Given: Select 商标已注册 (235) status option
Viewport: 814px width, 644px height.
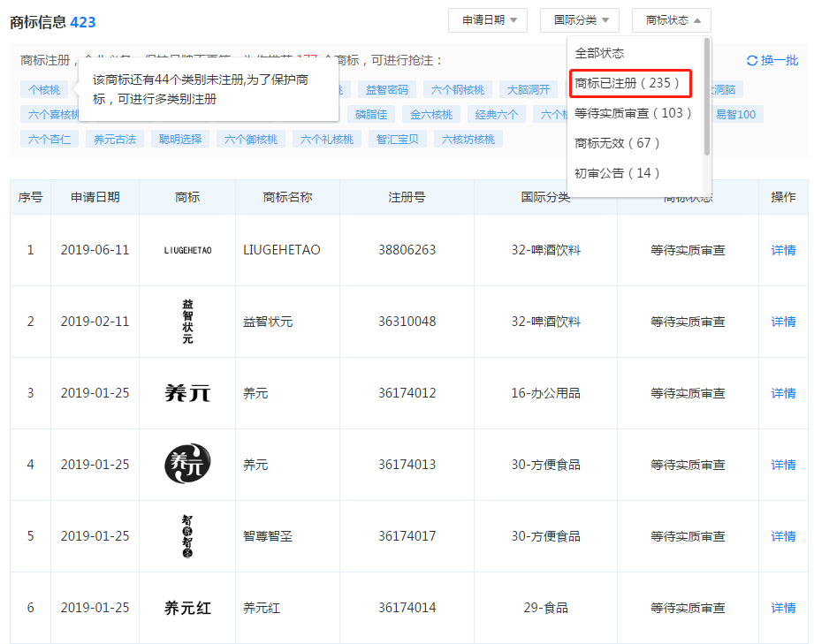Looking at the screenshot, I should pos(630,83).
